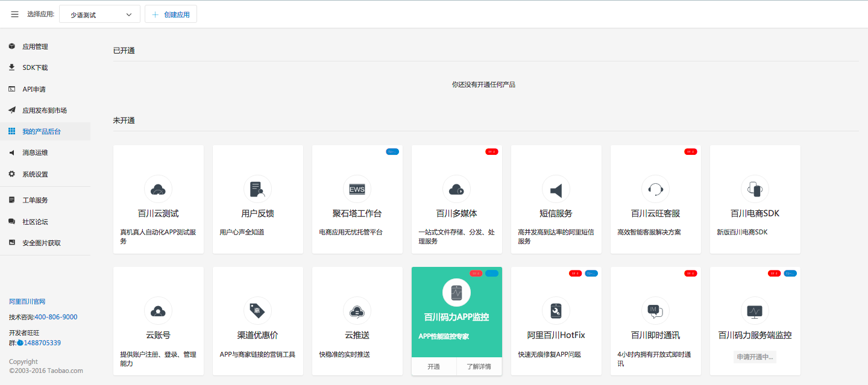Click the 百川多媒体 cloud play icon
The image size is (868, 385).
[x=456, y=189]
